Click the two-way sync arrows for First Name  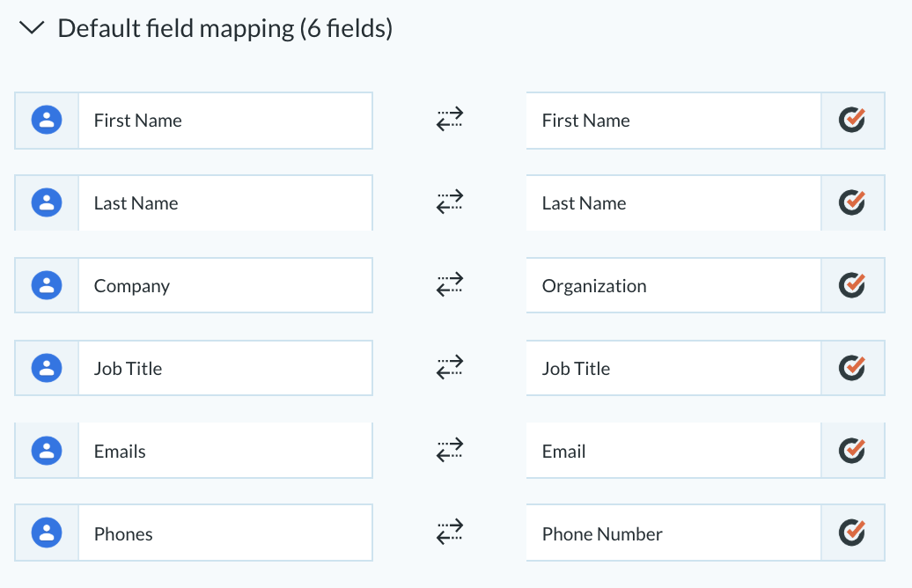pos(450,119)
